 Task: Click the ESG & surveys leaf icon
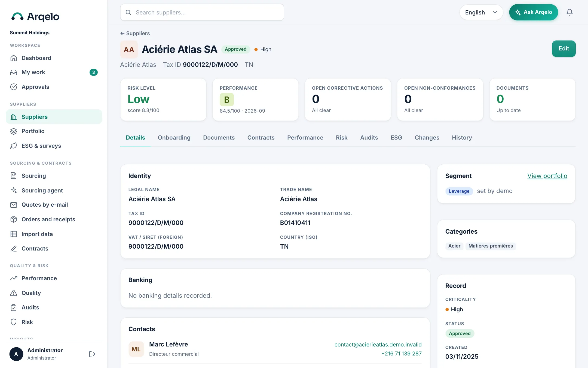pyautogui.click(x=14, y=146)
